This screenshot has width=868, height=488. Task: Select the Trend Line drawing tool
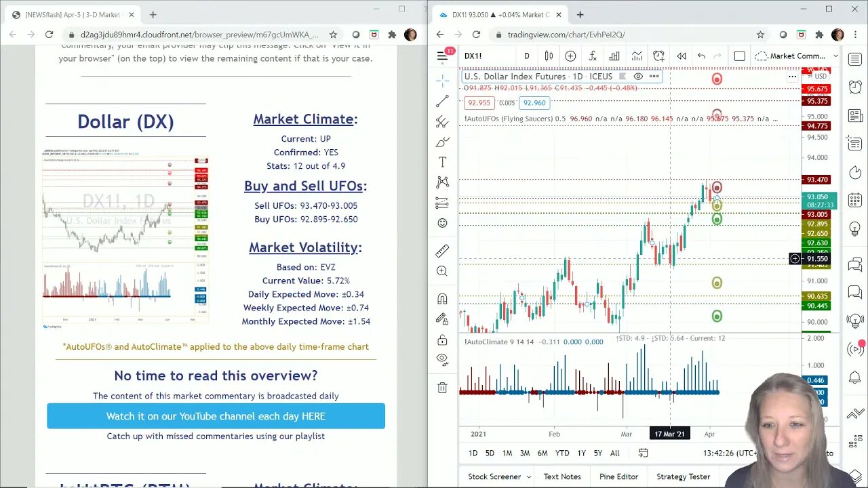point(442,102)
